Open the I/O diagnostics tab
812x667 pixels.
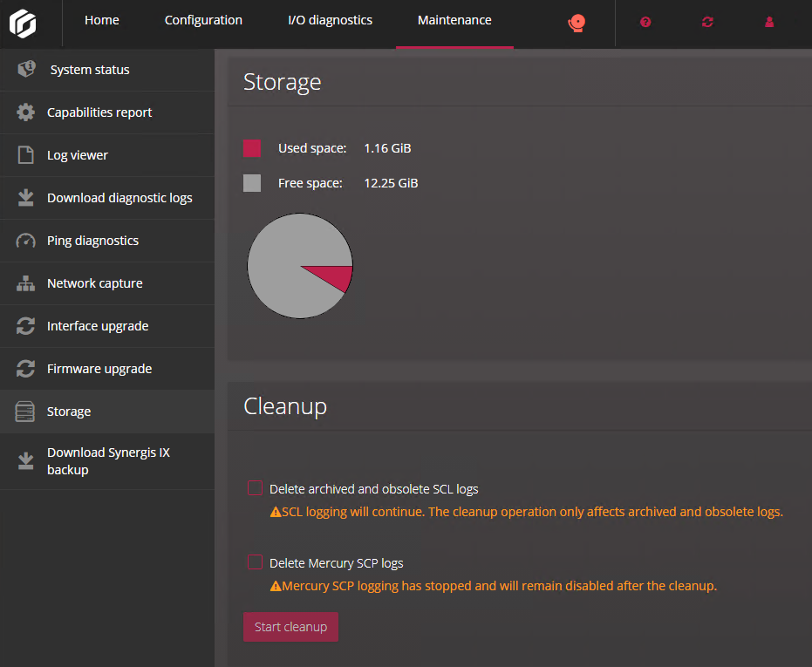pos(330,20)
